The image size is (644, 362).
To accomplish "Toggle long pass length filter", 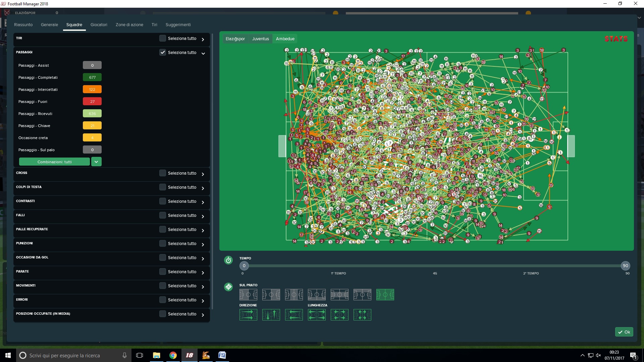I will (317, 315).
